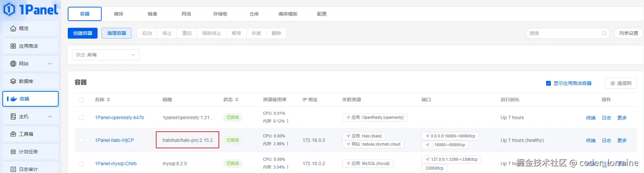Image resolution: width=644 pixels, height=173 pixels.
Task: Click the 重启 button
Action: (x=187, y=33)
